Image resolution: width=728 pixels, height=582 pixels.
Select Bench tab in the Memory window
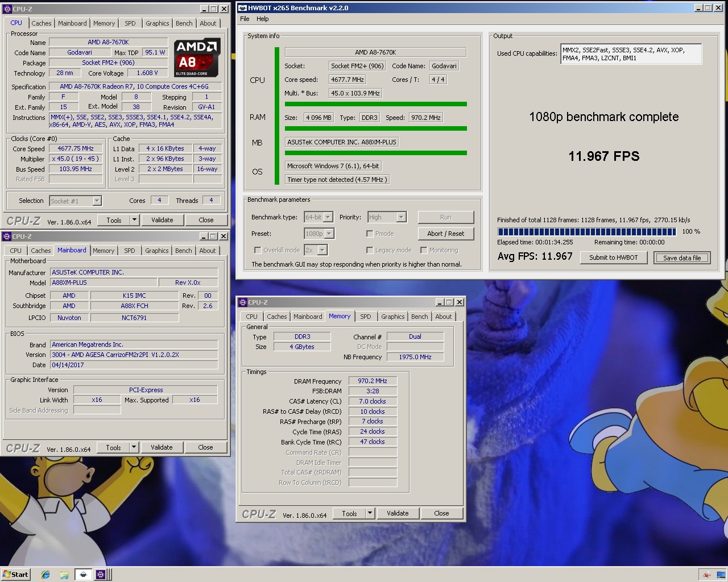pyautogui.click(x=420, y=317)
